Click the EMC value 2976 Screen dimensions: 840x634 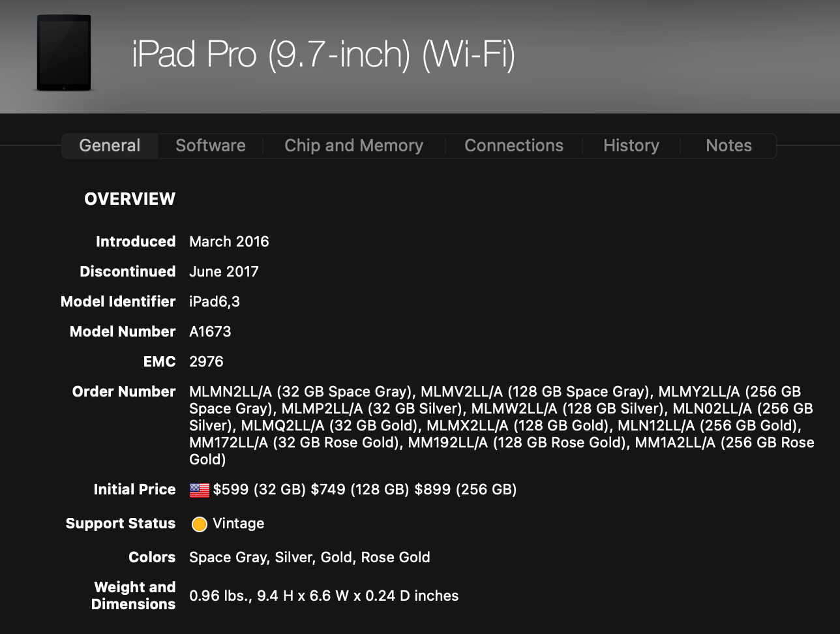[x=206, y=361]
